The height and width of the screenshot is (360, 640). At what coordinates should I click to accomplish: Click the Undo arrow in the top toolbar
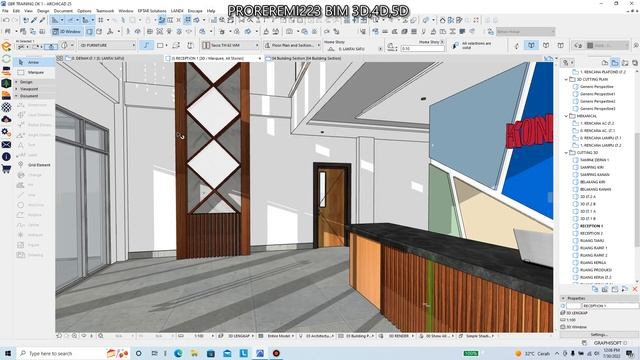(6, 20)
